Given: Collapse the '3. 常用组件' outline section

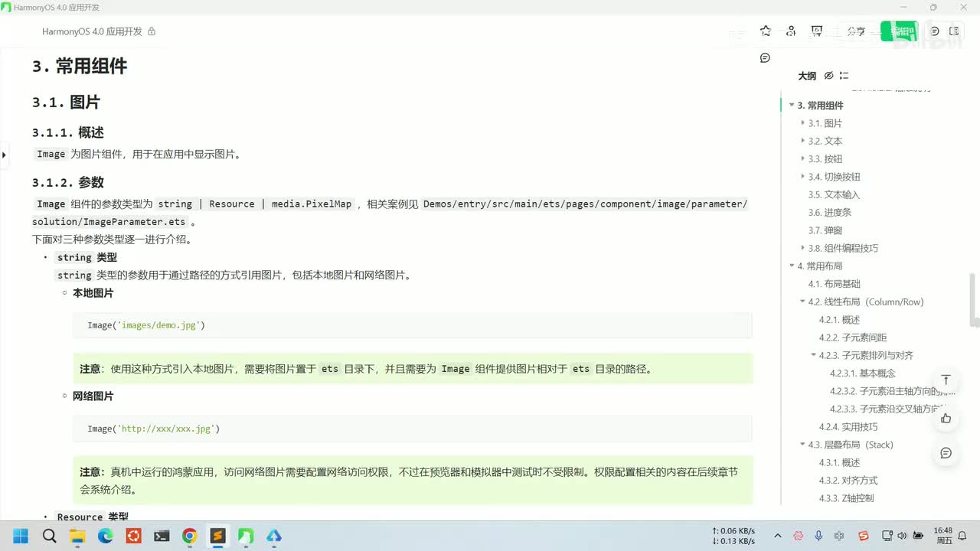Looking at the screenshot, I should [x=792, y=106].
